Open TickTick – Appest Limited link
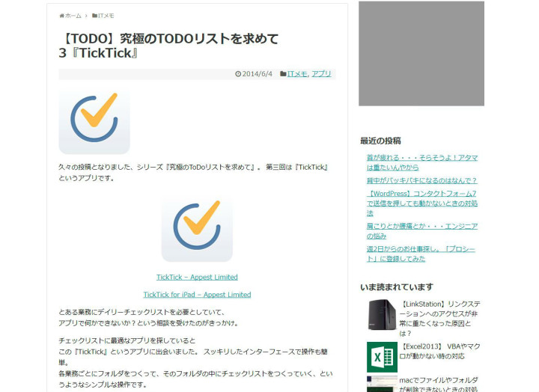Screen dimensions: 539x392 [x=197, y=278]
